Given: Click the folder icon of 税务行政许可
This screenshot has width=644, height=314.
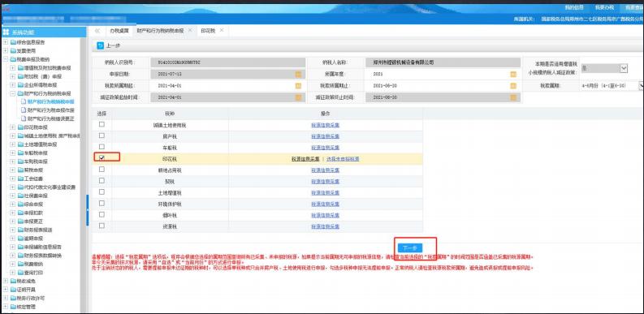Looking at the screenshot, I should click(13, 298).
